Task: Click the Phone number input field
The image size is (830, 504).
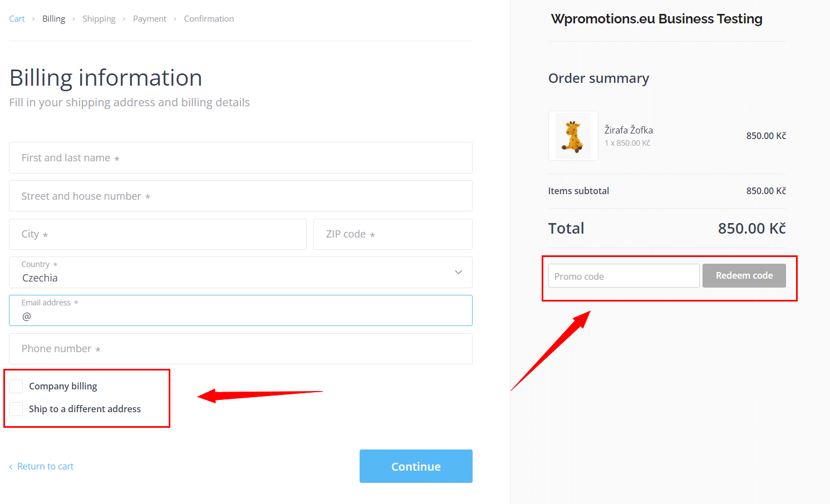Action: (240, 349)
